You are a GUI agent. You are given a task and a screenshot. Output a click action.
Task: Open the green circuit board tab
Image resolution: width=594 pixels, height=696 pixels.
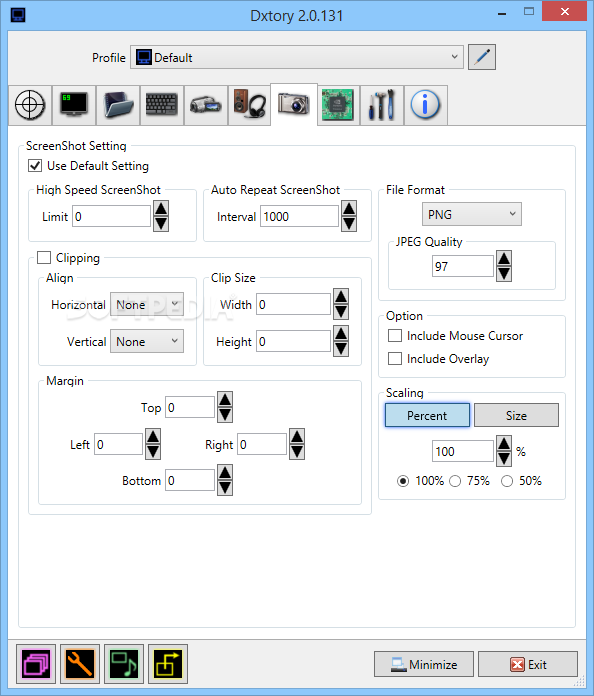(x=338, y=105)
